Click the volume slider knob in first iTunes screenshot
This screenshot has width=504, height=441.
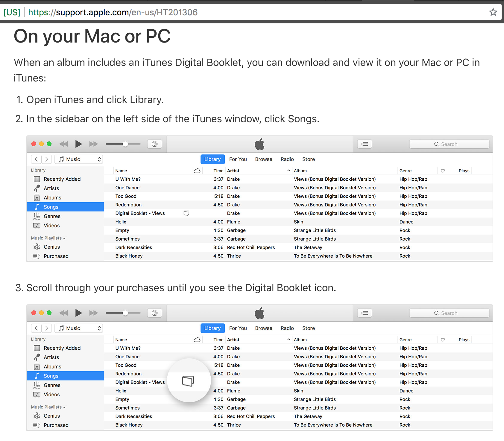(125, 144)
